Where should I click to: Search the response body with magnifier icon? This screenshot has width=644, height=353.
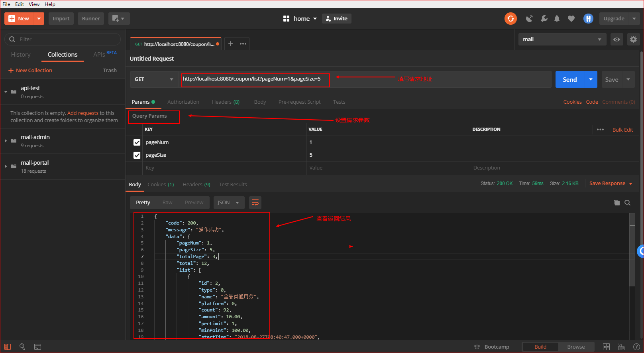[x=627, y=203]
